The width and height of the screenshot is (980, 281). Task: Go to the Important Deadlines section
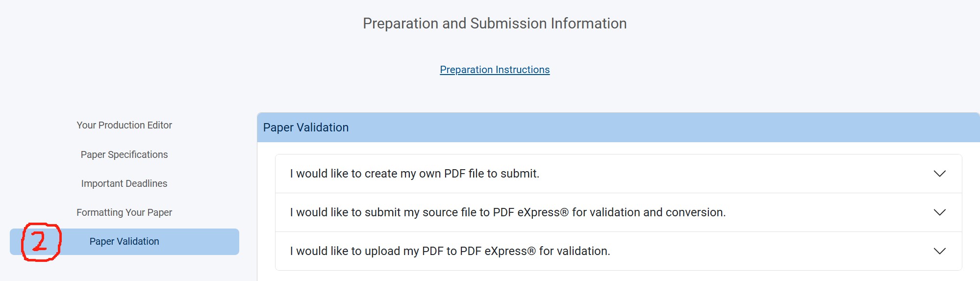124,183
